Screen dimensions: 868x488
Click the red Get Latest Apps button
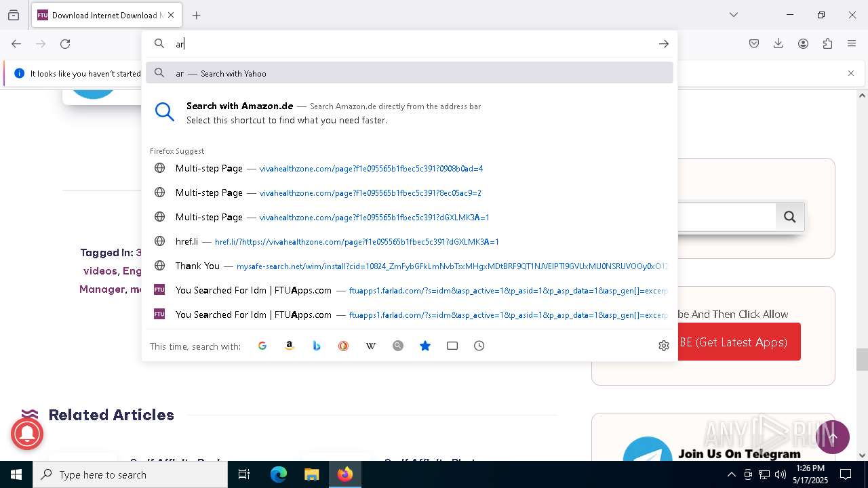point(739,342)
